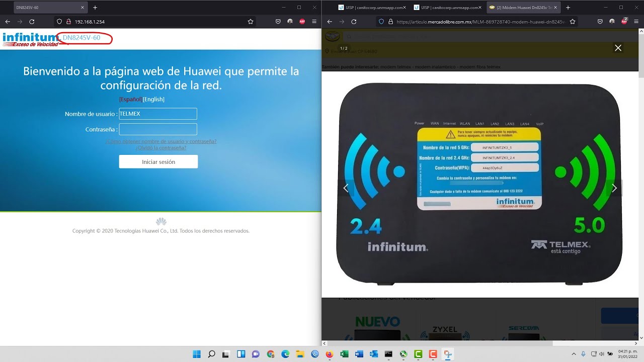Switch language to Español
Image resolution: width=644 pixels, height=362 pixels.
click(x=131, y=100)
